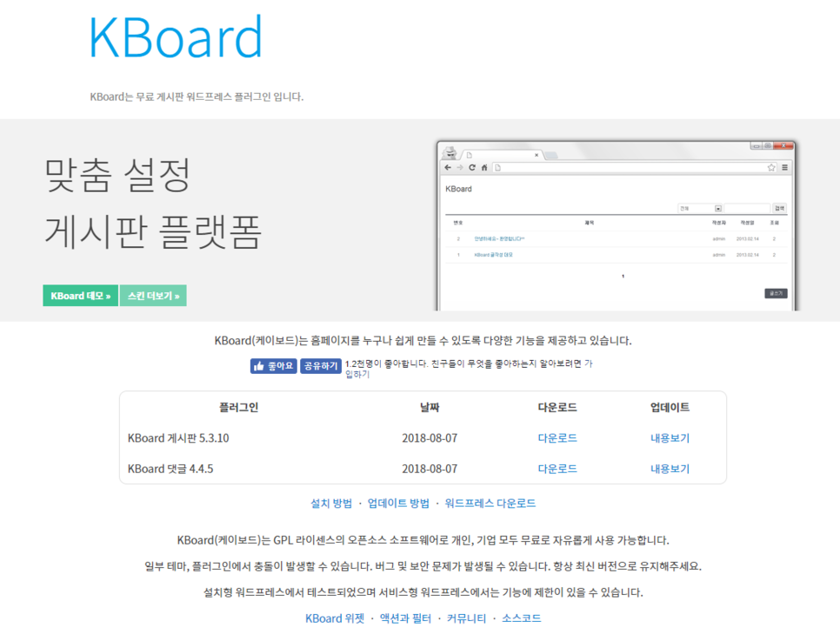840x634 pixels.
Task: Click the 2018-08-07 date in KBoard 게시판 row
Action: click(430, 437)
